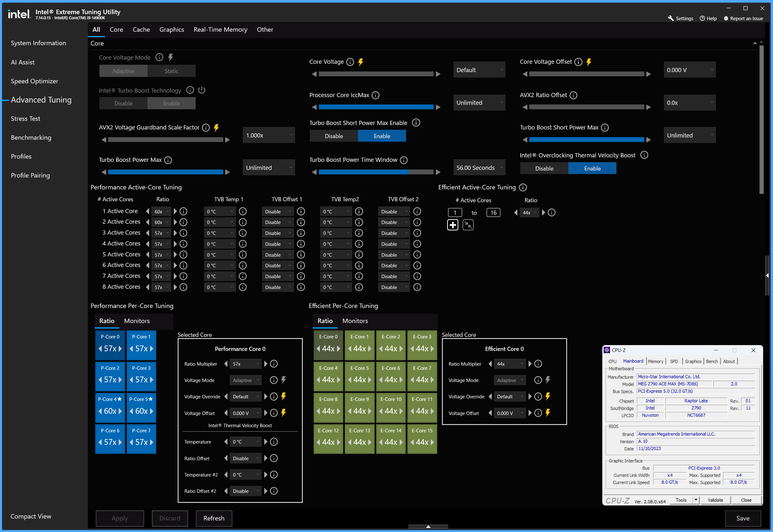Click Validate in the CPU-Z window
The height and width of the screenshot is (532, 773).
click(x=715, y=500)
